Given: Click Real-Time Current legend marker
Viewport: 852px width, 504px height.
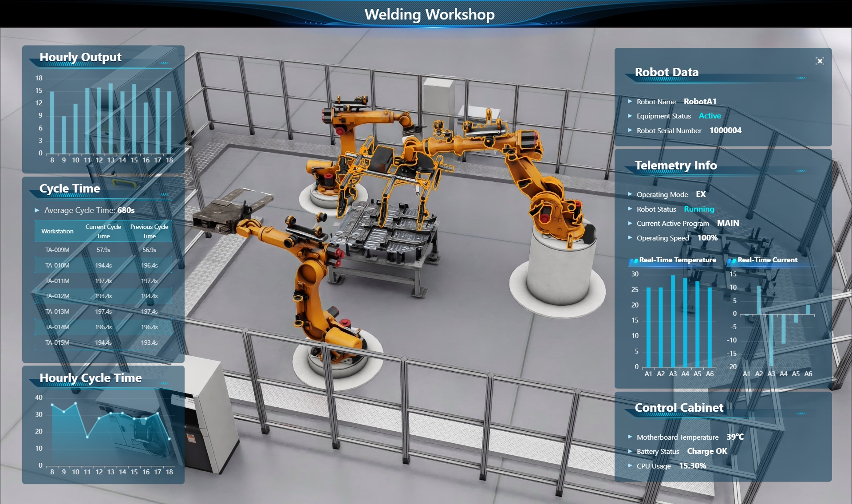Looking at the screenshot, I should pyautogui.click(x=731, y=261).
